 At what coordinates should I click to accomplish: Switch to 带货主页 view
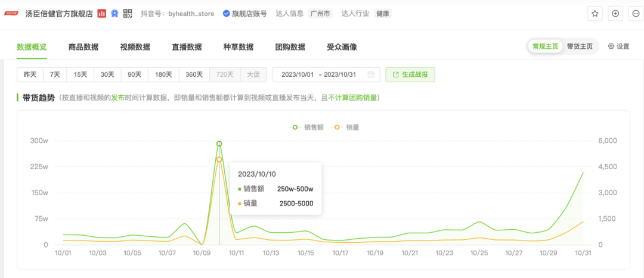tap(580, 46)
